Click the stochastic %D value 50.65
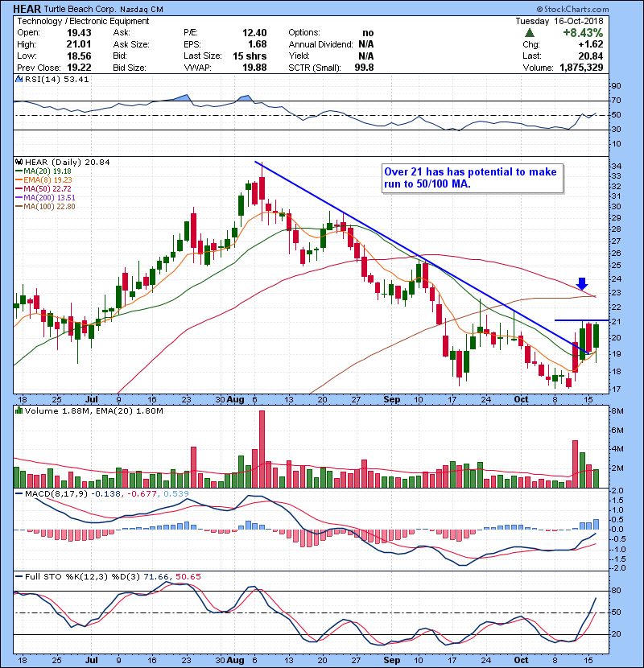This screenshot has width=644, height=668. (x=188, y=577)
